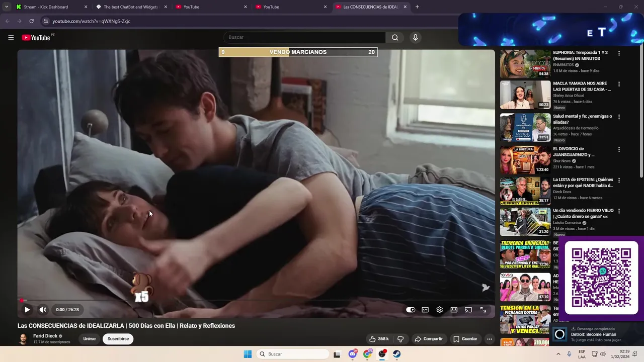Open Farid Dieck channel avatar
This screenshot has width=644, height=362.
pos(23,339)
